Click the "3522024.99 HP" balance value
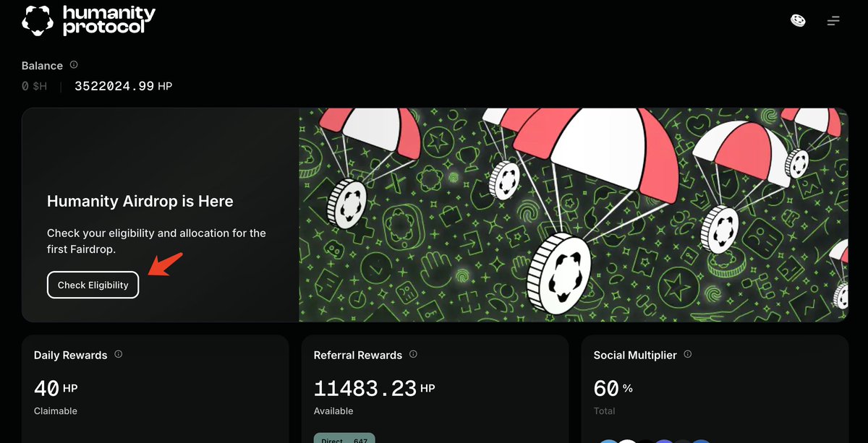Image resolution: width=868 pixels, height=443 pixels. click(124, 86)
